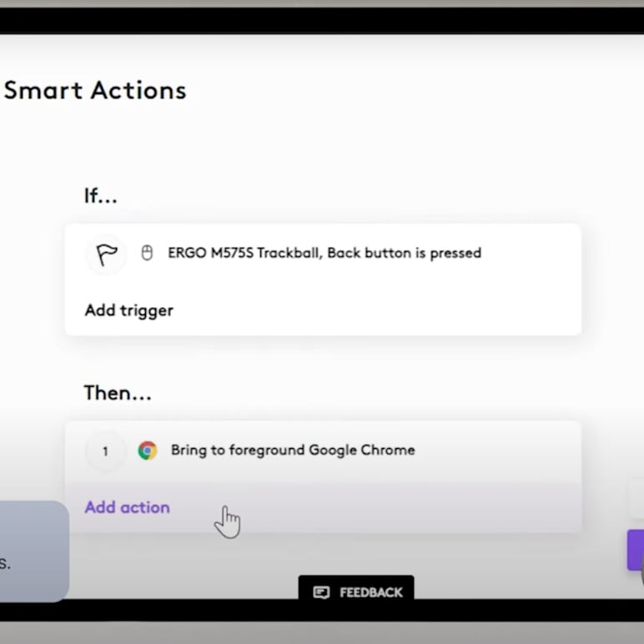Click the flag trigger icon
This screenshot has height=644, width=644.
(x=106, y=254)
